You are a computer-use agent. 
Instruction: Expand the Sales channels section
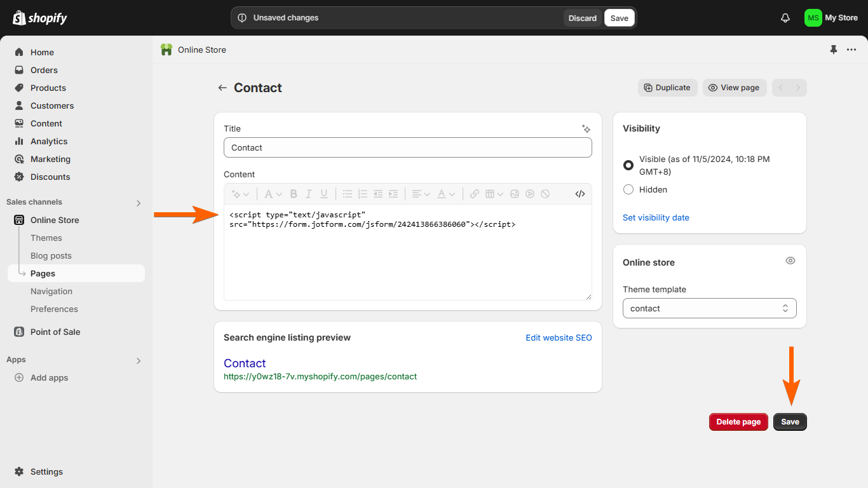coord(139,203)
